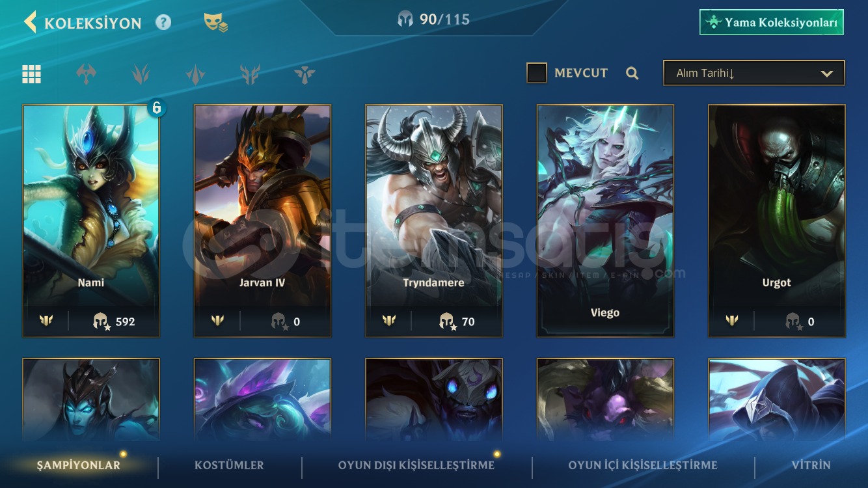Filter champions by the second role icon
The image size is (868, 488).
click(x=141, y=74)
